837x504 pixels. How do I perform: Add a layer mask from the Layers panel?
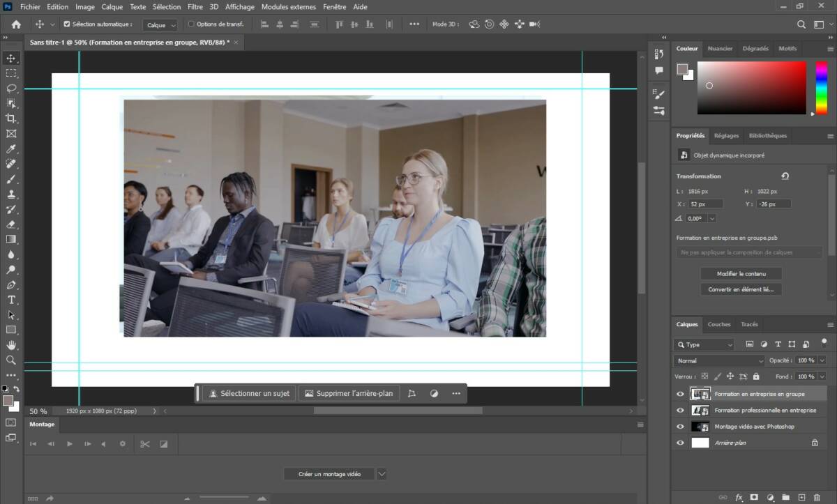click(755, 496)
